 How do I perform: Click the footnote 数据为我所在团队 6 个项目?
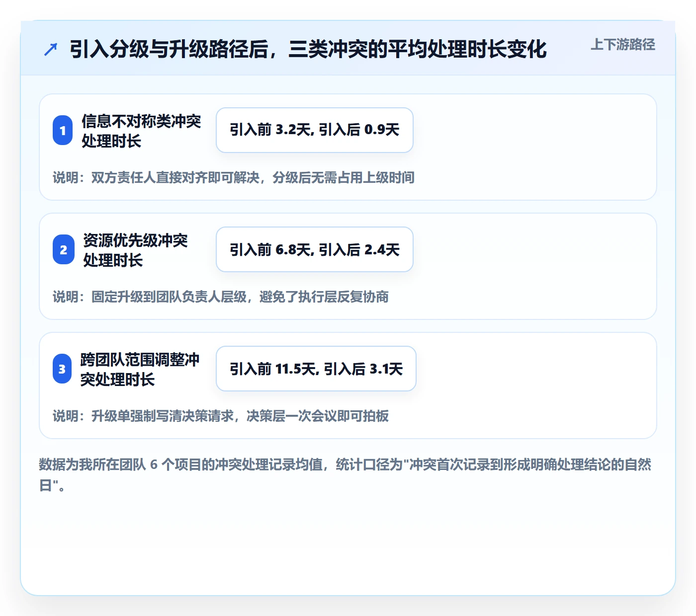click(346, 474)
